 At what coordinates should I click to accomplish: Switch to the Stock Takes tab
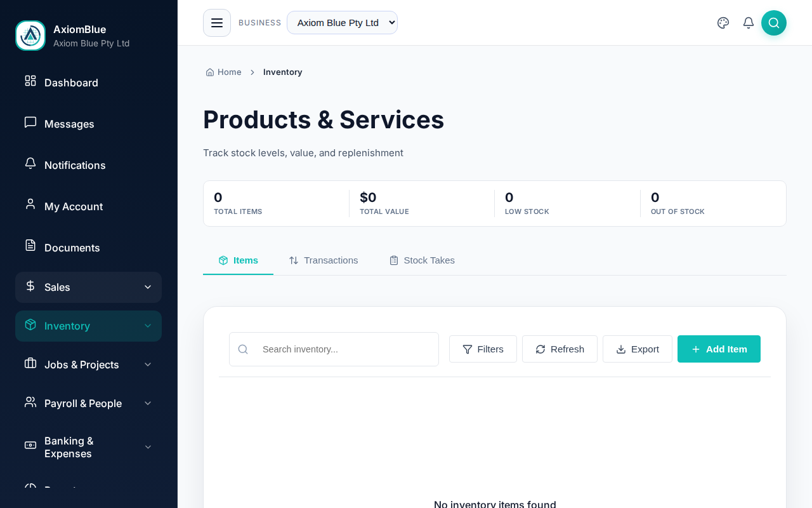422,260
